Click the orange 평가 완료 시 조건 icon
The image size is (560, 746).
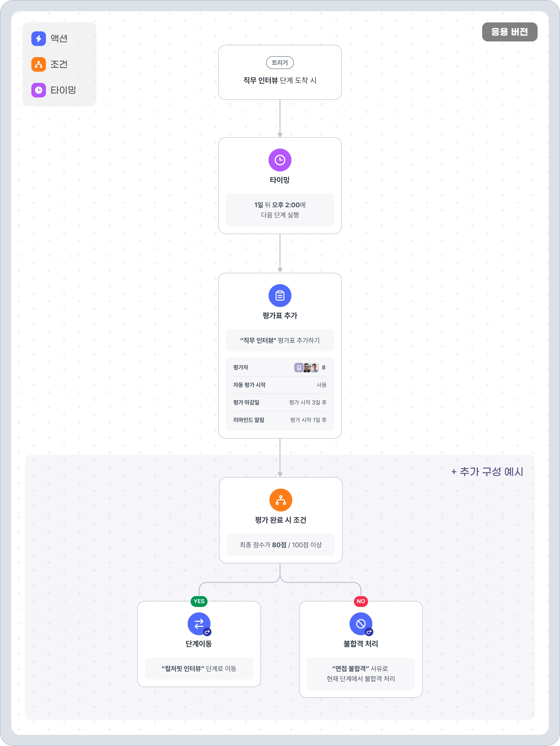pos(281,500)
